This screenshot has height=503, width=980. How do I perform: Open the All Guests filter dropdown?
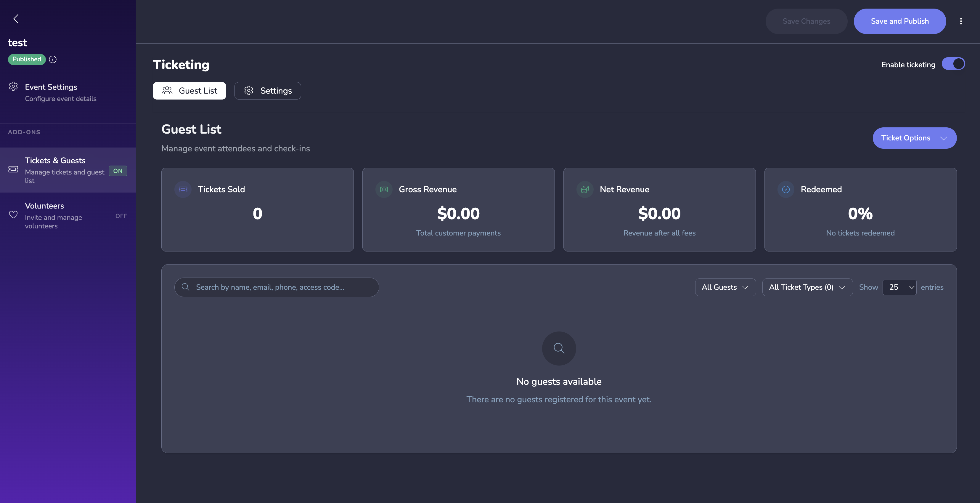(725, 287)
